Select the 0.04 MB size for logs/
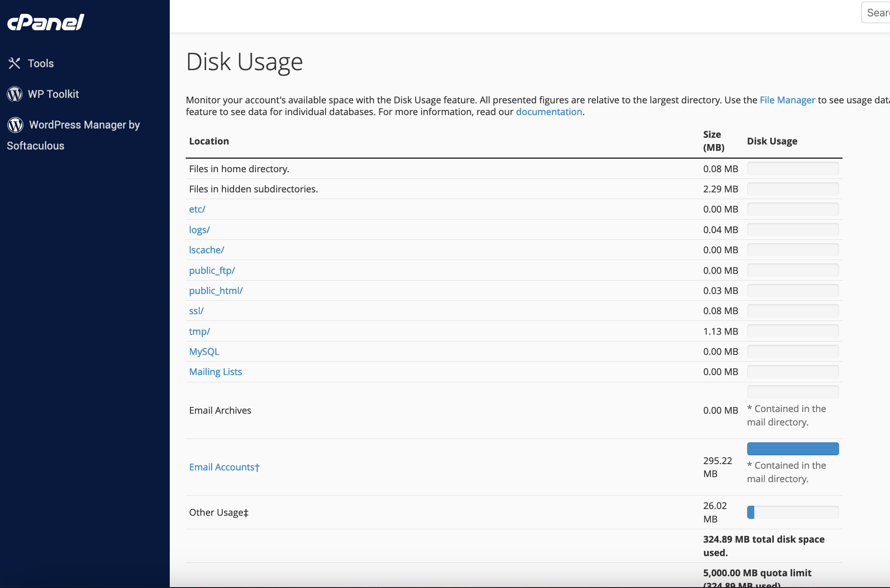890x588 pixels. tap(720, 230)
